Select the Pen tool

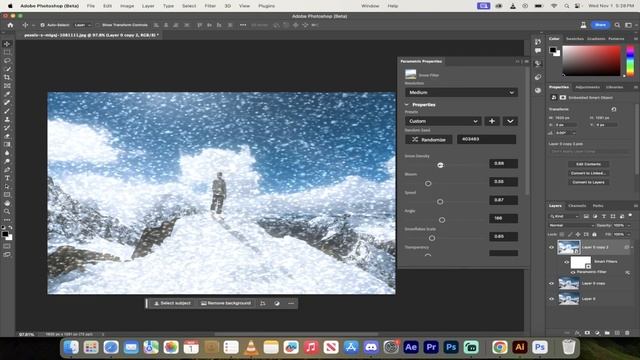pyautogui.click(x=7, y=170)
